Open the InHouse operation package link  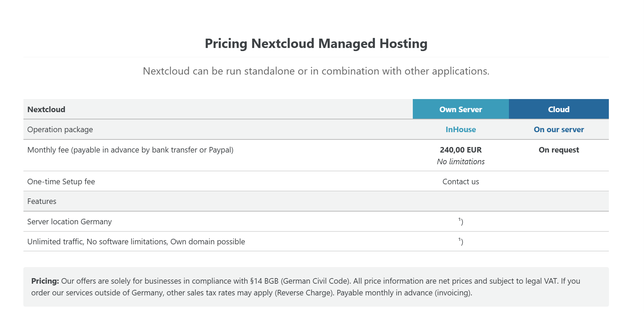(x=461, y=129)
